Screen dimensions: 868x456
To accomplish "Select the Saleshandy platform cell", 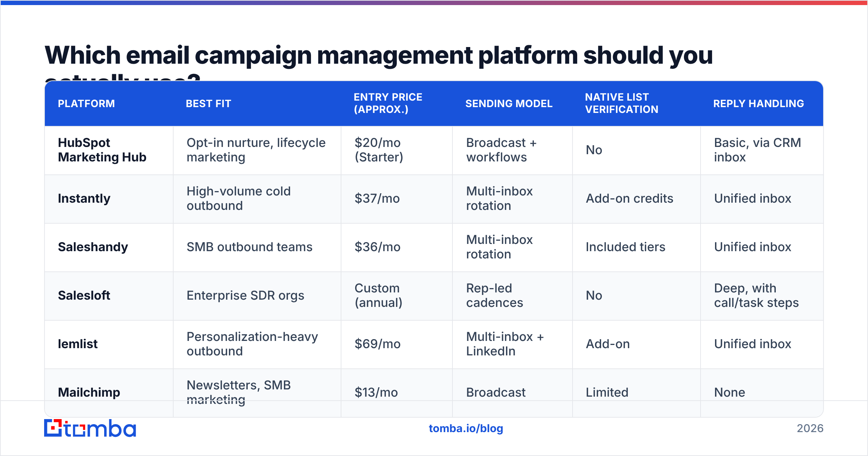I will pos(109,247).
